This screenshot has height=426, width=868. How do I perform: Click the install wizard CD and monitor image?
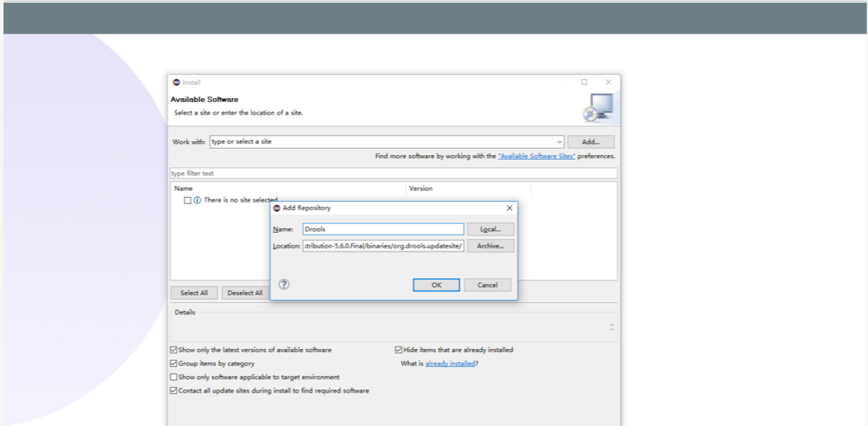click(x=598, y=107)
